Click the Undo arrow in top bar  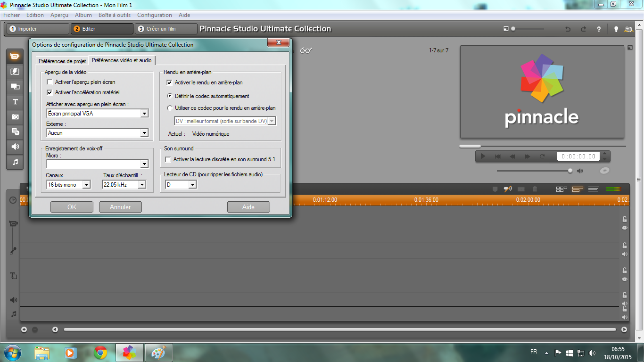[568, 29]
